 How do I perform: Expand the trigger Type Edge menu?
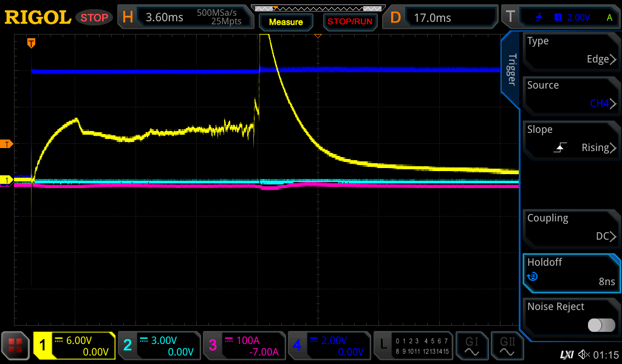point(571,51)
